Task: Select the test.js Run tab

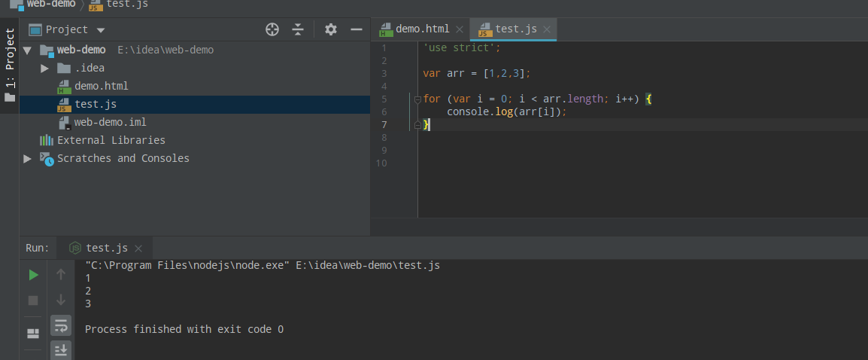Action: 106,248
